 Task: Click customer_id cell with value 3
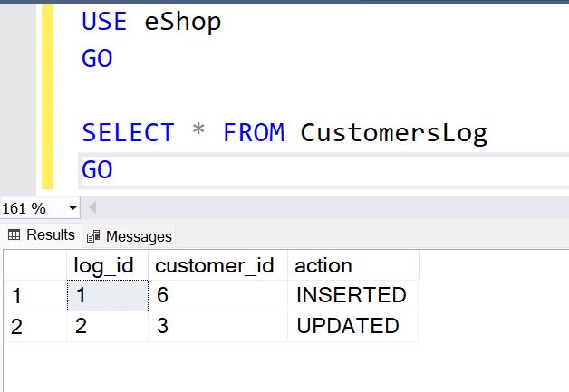pos(217,326)
